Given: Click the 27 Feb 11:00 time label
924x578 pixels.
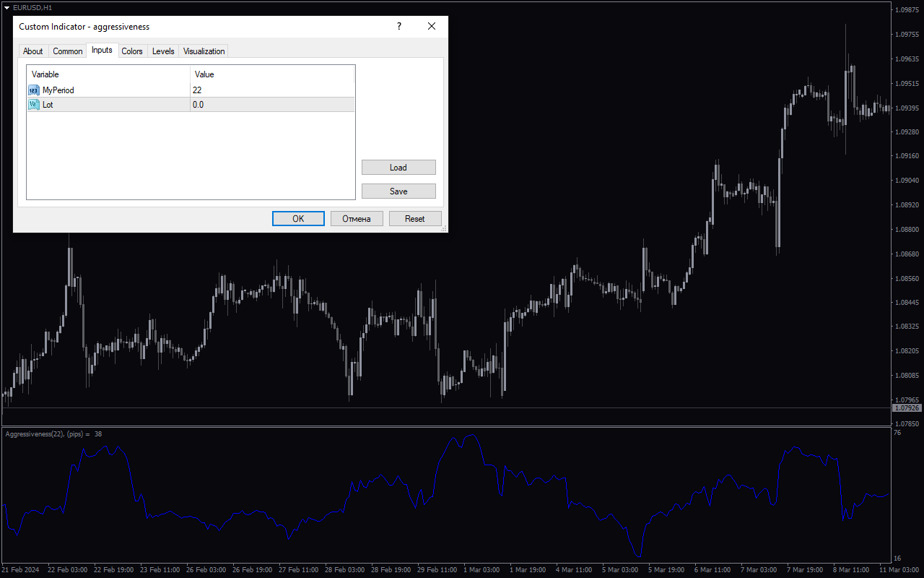Looking at the screenshot, I should (297, 570).
